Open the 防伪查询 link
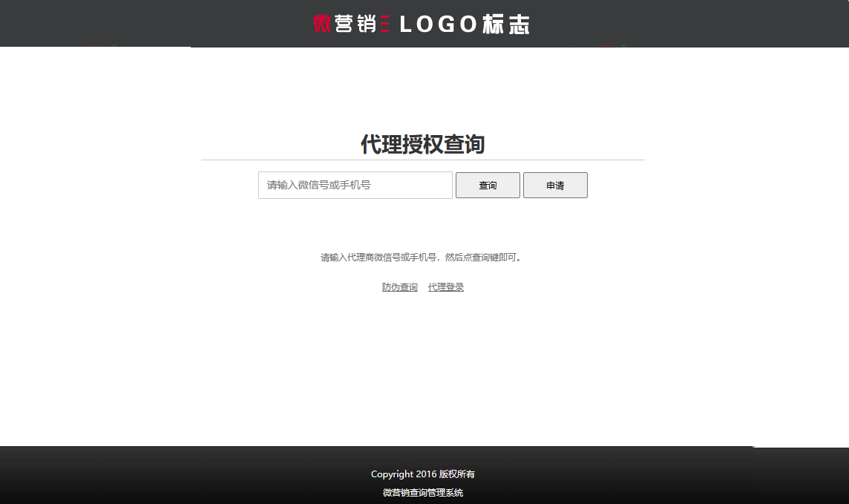Image resolution: width=849 pixels, height=504 pixels. (x=399, y=287)
